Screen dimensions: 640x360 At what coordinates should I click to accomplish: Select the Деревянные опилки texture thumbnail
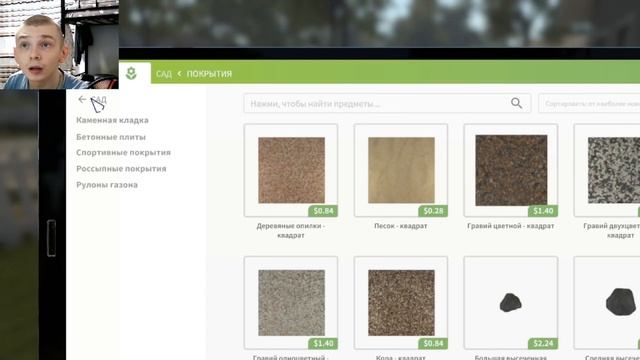coord(291,170)
